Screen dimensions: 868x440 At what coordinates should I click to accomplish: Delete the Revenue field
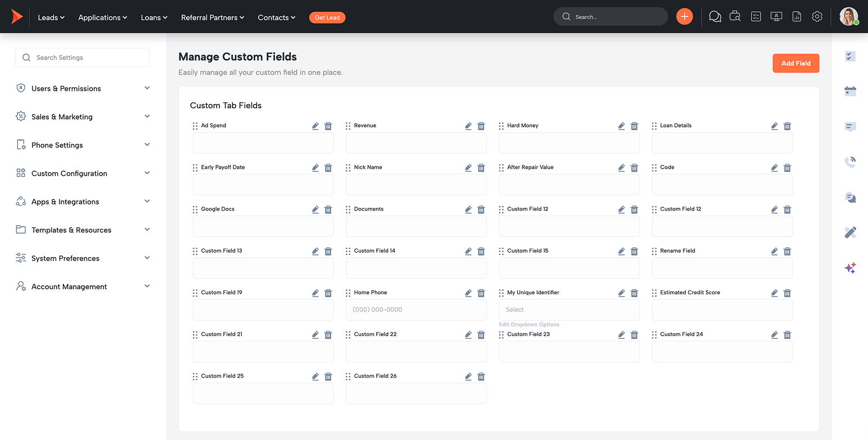481,126
